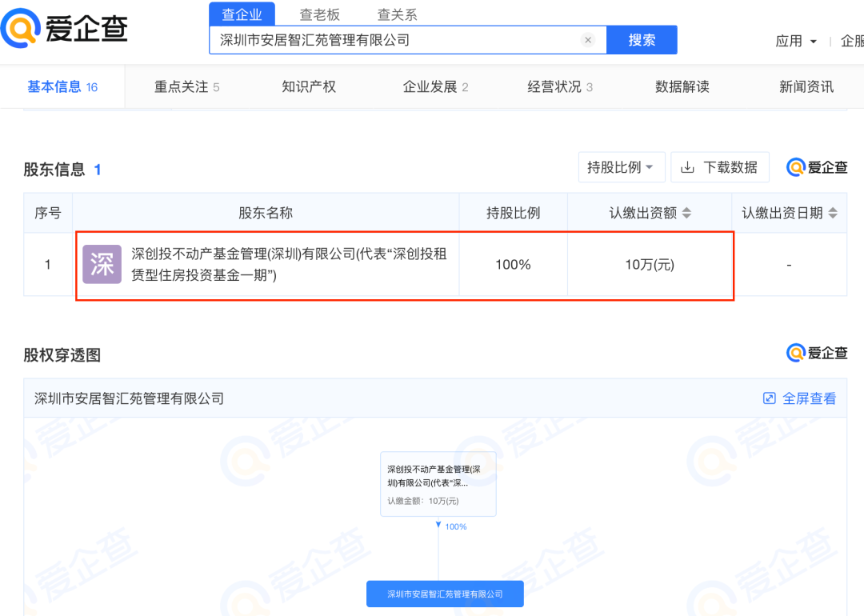Click the 100% shareholding cell
Screen dimensions: 864x616
click(513, 265)
